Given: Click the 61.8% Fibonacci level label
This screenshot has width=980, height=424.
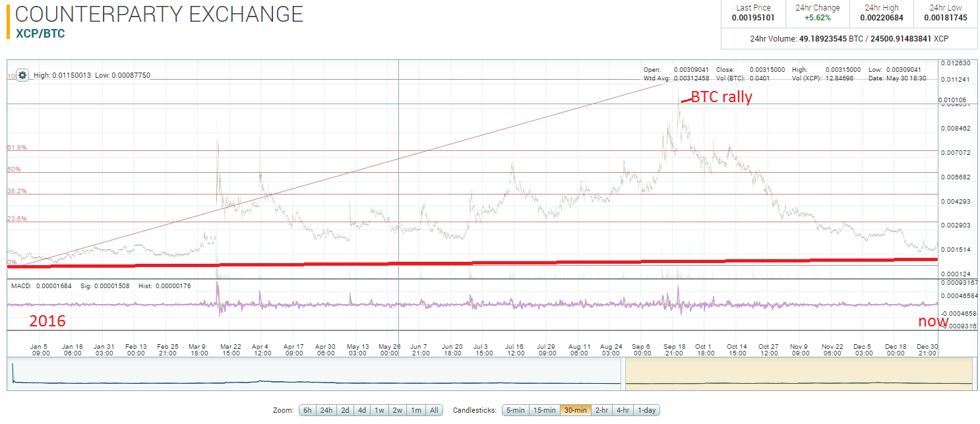Looking at the screenshot, I should coord(17,148).
